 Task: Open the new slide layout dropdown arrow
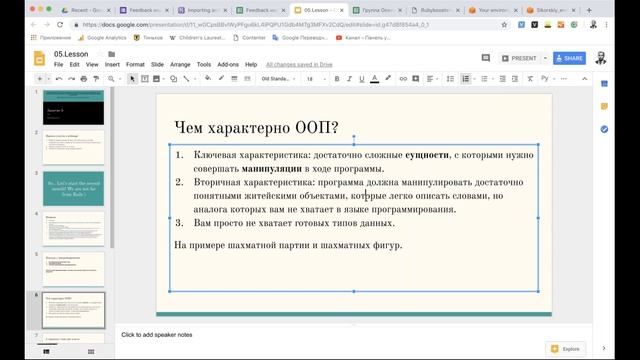pyautogui.click(x=49, y=79)
